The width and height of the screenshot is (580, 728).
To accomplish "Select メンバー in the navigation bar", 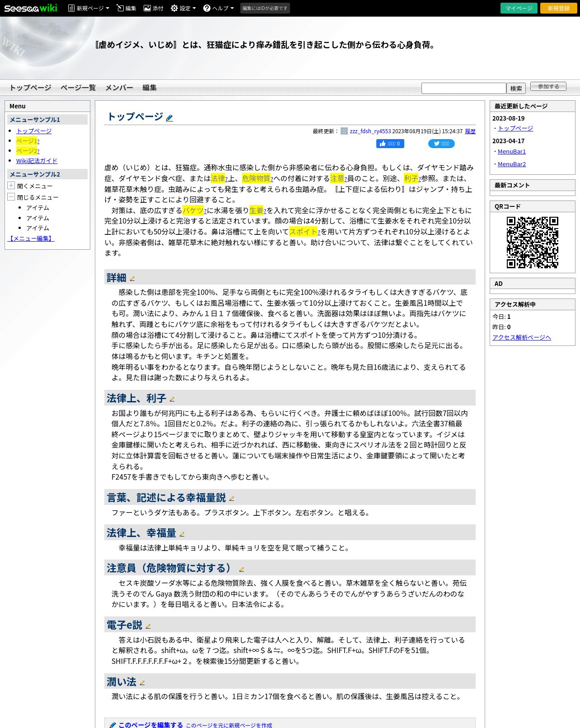I will pyautogui.click(x=119, y=88).
